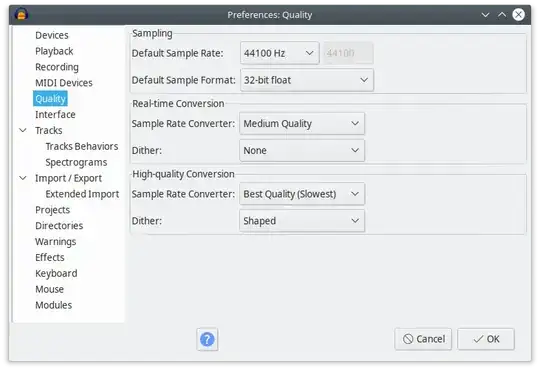Screen dimensions: 540x370
Task: Go to Directories preferences
Action: click(59, 226)
